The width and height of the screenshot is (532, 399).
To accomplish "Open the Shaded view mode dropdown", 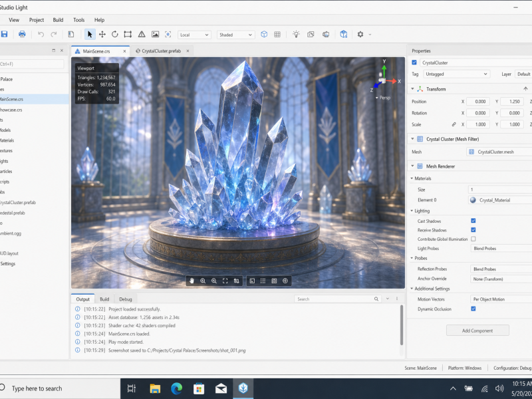I will [236, 35].
